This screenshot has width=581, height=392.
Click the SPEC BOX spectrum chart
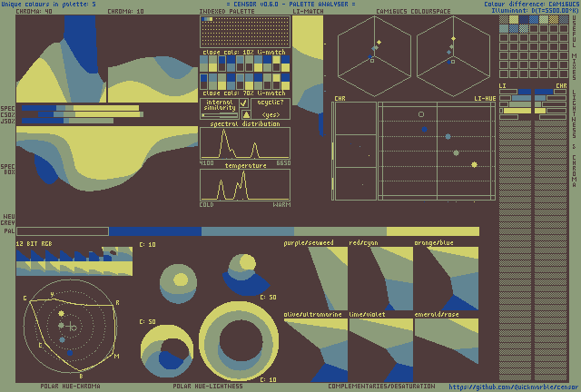pyautogui.click(x=107, y=159)
